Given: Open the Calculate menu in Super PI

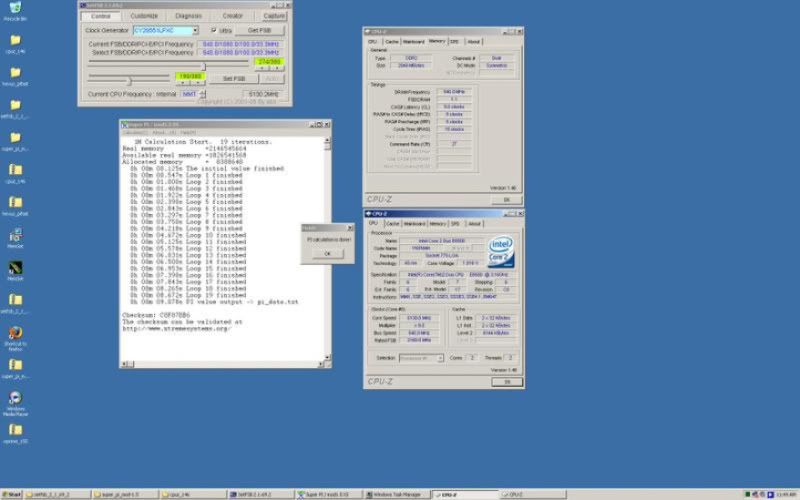Looking at the screenshot, I should click(135, 133).
